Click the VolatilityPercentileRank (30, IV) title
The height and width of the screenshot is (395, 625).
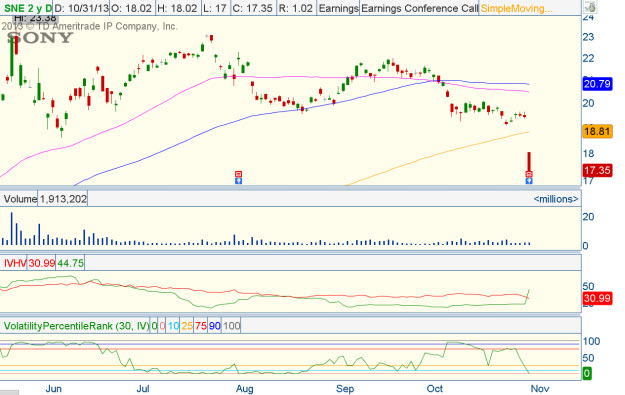point(76,326)
